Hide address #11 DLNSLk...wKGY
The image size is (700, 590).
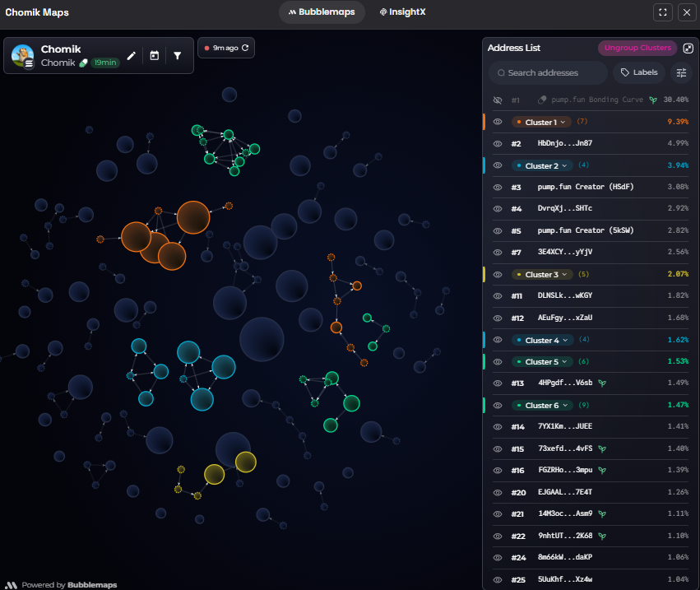coord(498,296)
